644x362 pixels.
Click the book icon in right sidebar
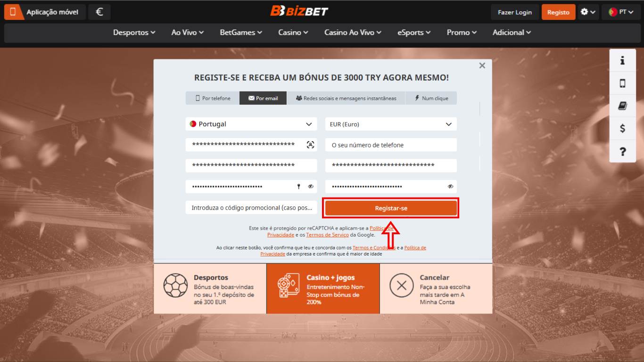click(622, 106)
